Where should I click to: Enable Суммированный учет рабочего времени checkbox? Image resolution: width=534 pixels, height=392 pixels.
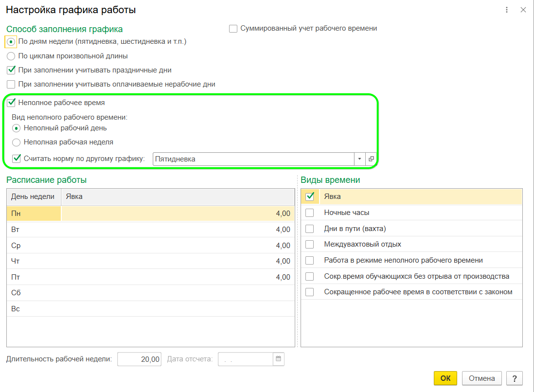[233, 28]
